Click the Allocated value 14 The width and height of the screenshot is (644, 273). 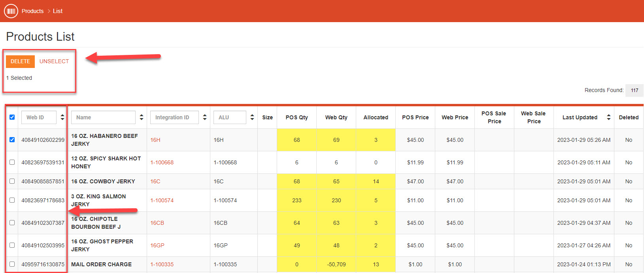376,181
